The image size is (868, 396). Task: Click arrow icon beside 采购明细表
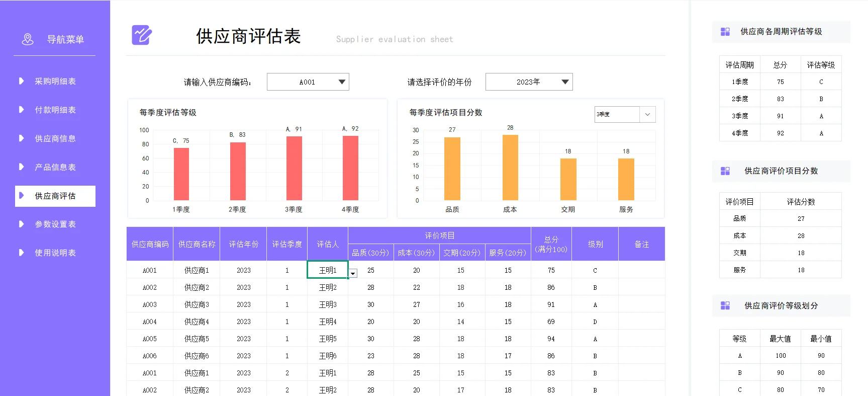point(21,81)
